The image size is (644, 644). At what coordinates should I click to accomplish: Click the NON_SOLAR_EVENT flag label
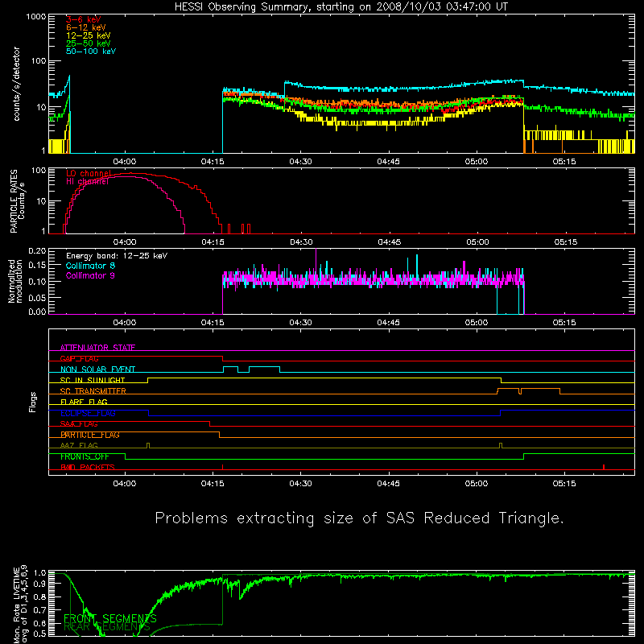97,369
